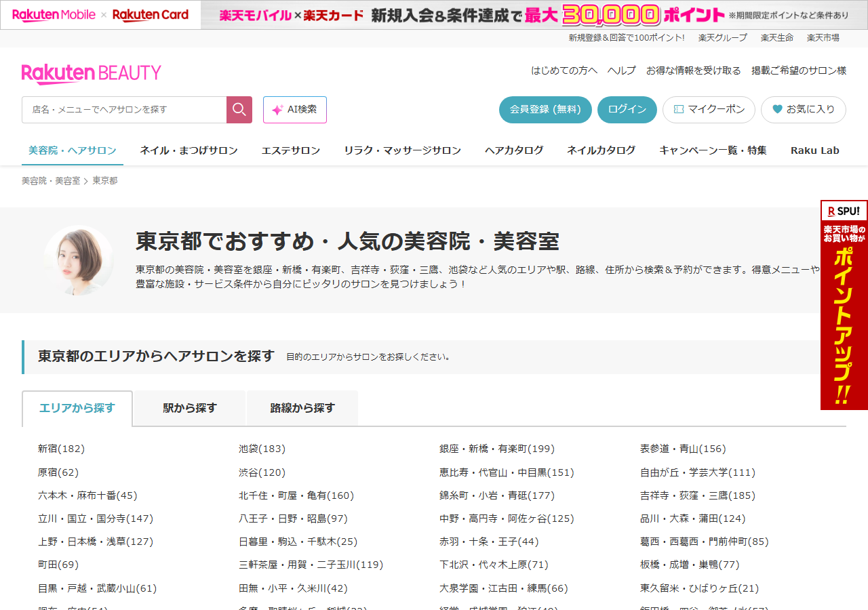The image size is (868, 610).
Task: Select 渋谷(120) area link
Action: tap(262, 472)
